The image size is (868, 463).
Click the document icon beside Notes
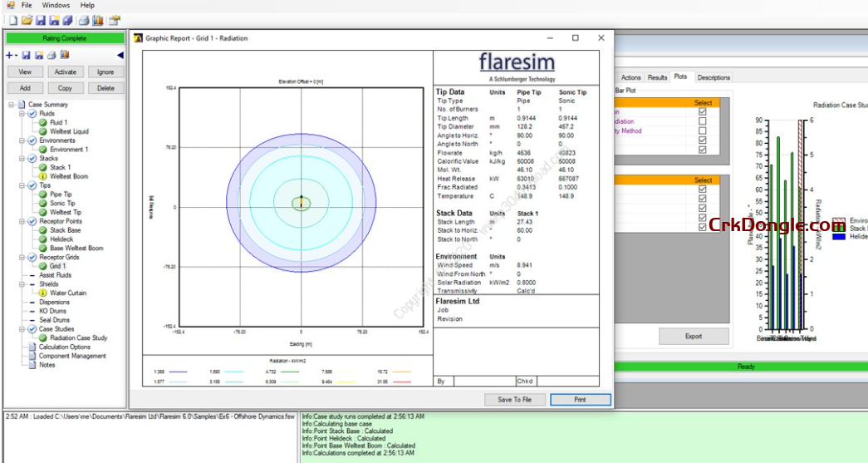pyautogui.click(x=32, y=365)
